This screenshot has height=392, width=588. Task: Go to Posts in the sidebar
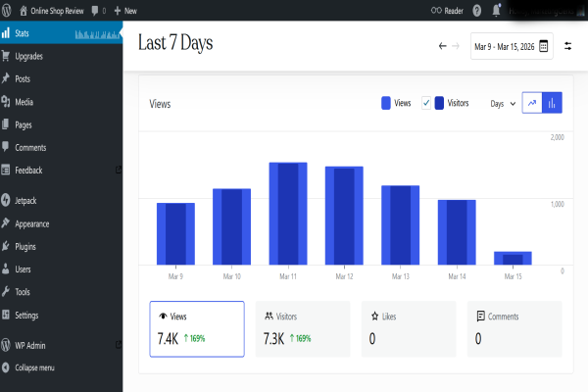[23, 78]
